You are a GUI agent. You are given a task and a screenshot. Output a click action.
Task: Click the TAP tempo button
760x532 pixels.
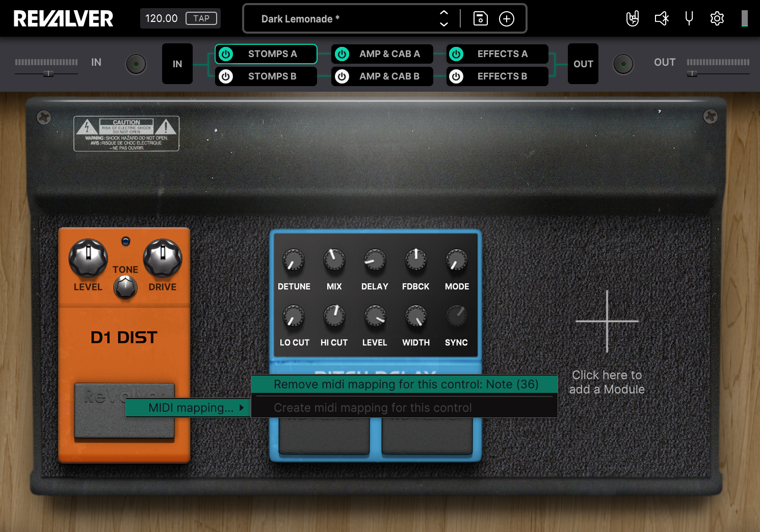coord(201,18)
